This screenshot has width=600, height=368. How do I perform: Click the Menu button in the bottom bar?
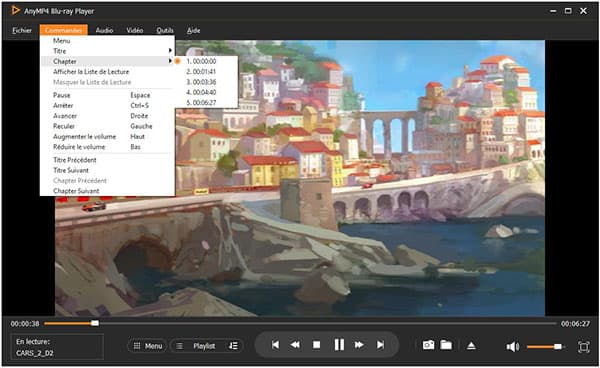148,346
